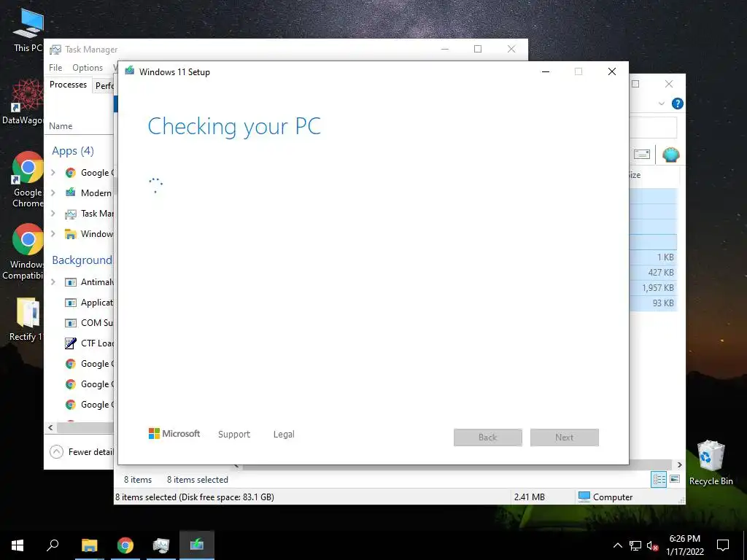Click the CTF Loader process icon
The image size is (747, 560).
click(71, 343)
